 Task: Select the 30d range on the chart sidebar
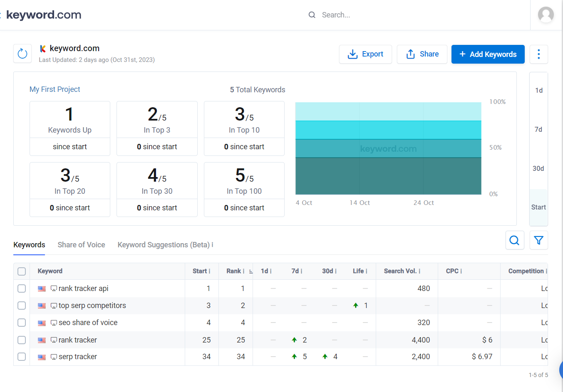click(538, 168)
